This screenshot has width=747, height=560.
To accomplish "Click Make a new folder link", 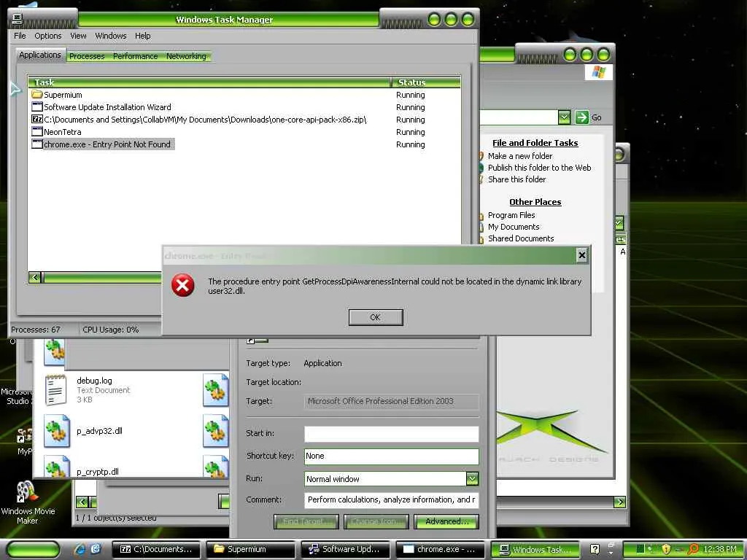I will pyautogui.click(x=519, y=156).
